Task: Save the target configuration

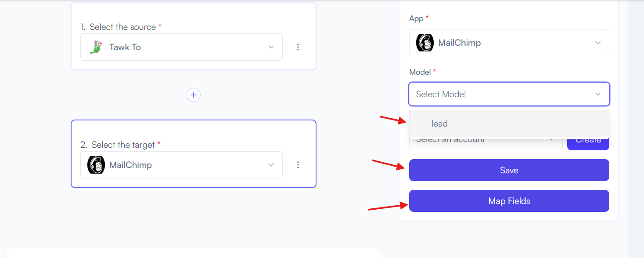Action: (x=509, y=170)
